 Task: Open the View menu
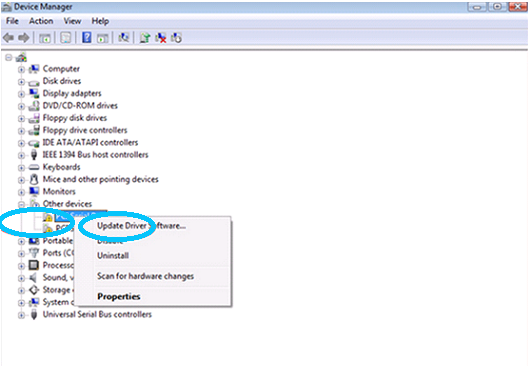72,21
